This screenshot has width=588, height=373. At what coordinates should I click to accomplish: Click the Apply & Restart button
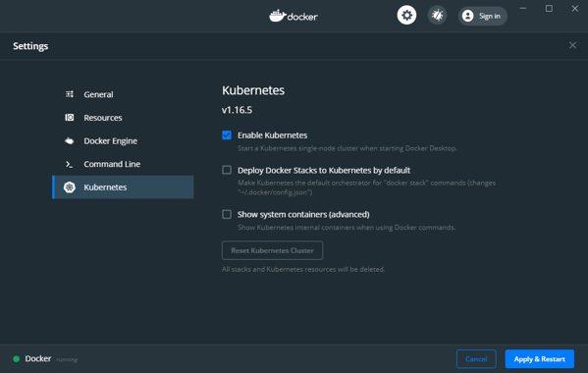point(539,358)
